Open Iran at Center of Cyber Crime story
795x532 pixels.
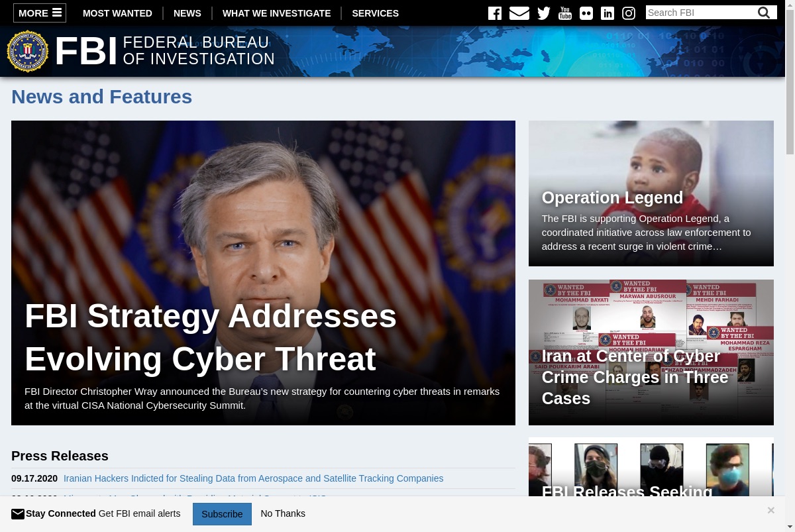(651, 352)
